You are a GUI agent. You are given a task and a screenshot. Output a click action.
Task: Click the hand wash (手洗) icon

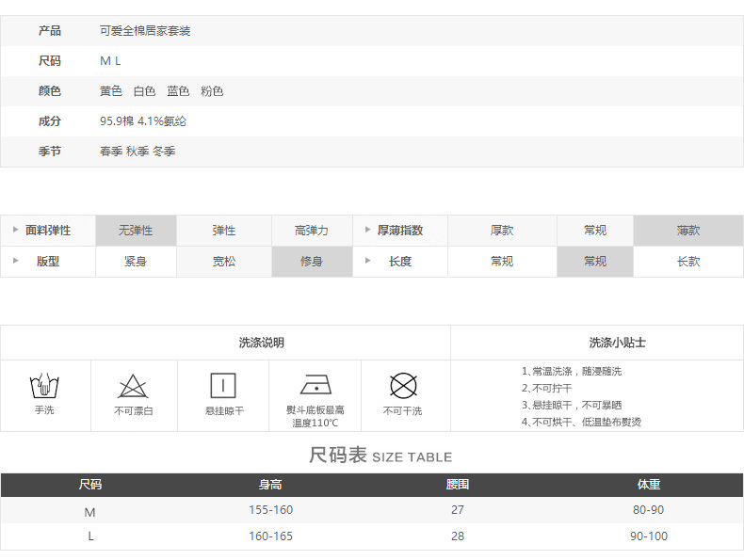44,386
